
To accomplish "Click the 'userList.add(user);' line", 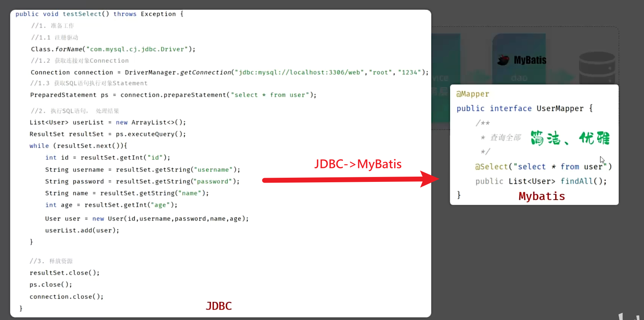I will tap(82, 231).
